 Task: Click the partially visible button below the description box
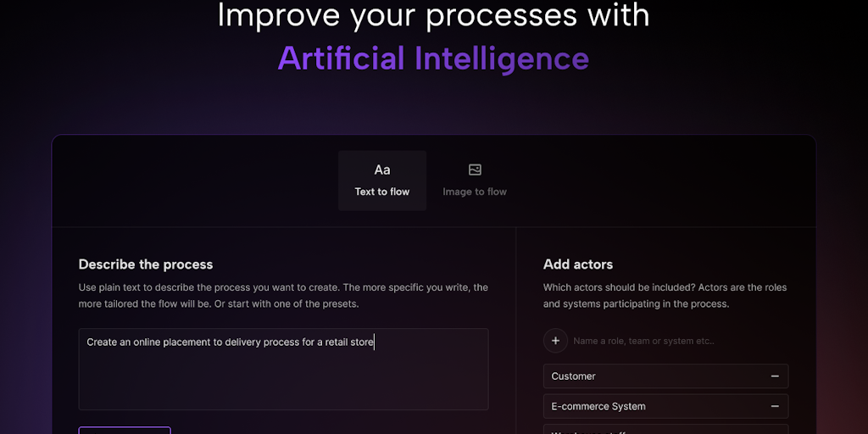[125, 430]
